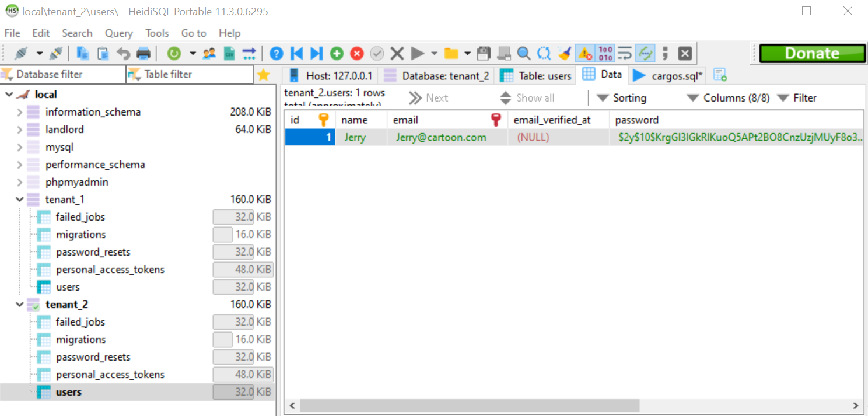Click the horizontal scrollbar thumb
The height and width of the screenshot is (416, 868).
(470, 405)
